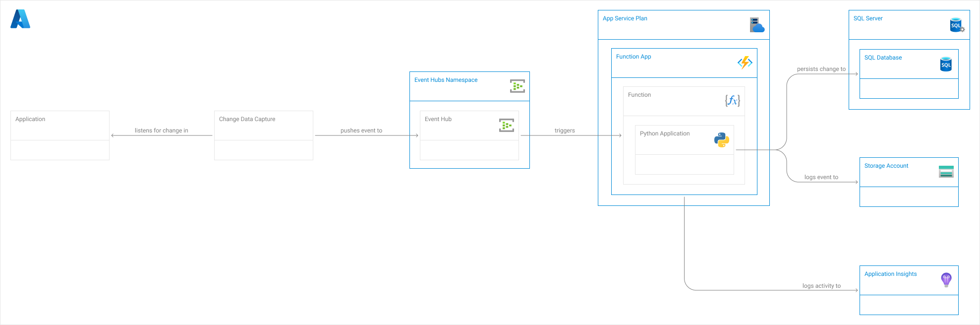This screenshot has width=980, height=325.
Task: Click the Storage Account icon
Action: coord(946,172)
